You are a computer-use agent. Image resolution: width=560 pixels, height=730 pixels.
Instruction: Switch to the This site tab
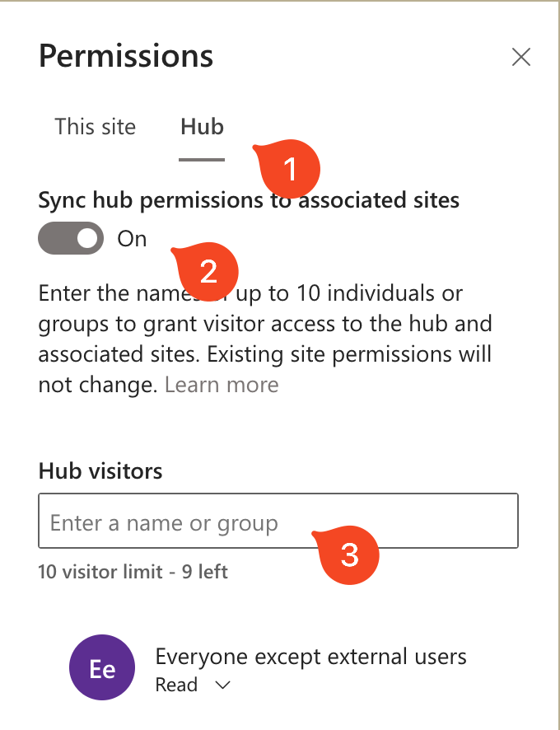[95, 127]
